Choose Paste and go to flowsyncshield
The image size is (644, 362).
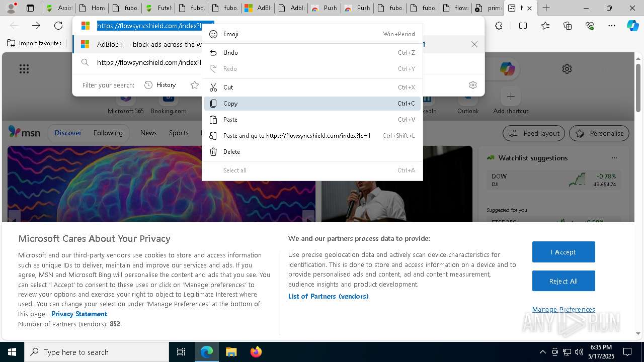[312, 136]
